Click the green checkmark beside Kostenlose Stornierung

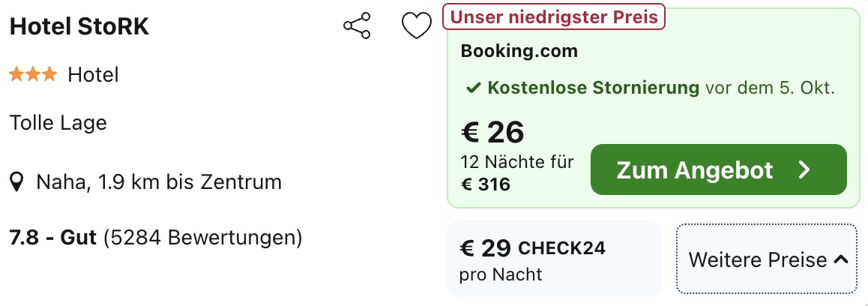(x=473, y=88)
